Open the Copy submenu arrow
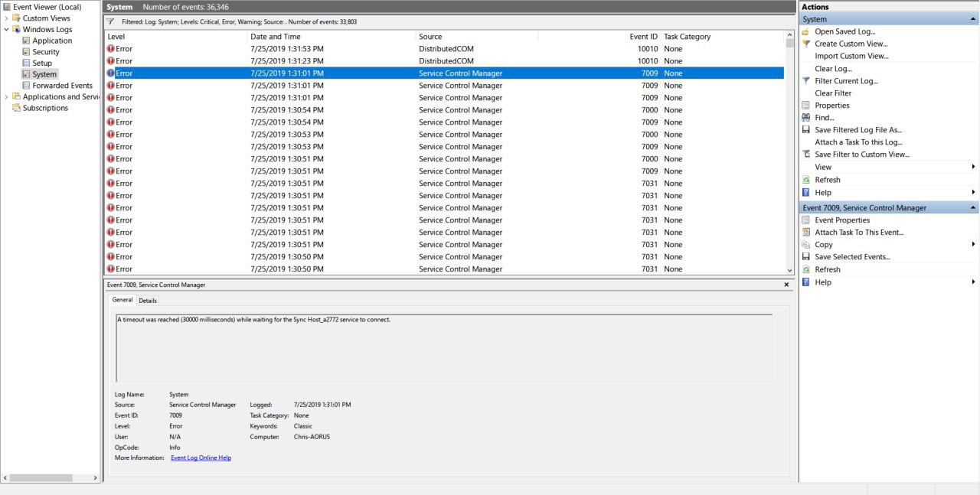980x495 pixels. point(973,244)
